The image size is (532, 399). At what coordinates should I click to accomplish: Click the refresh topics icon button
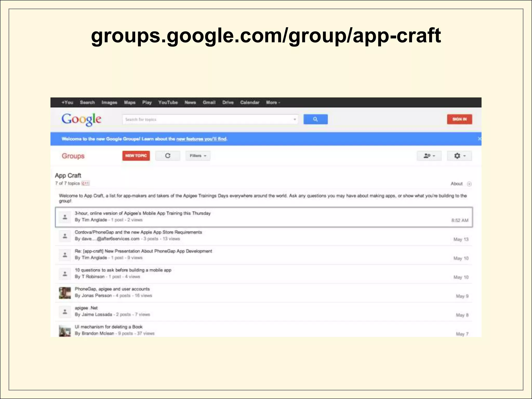168,156
